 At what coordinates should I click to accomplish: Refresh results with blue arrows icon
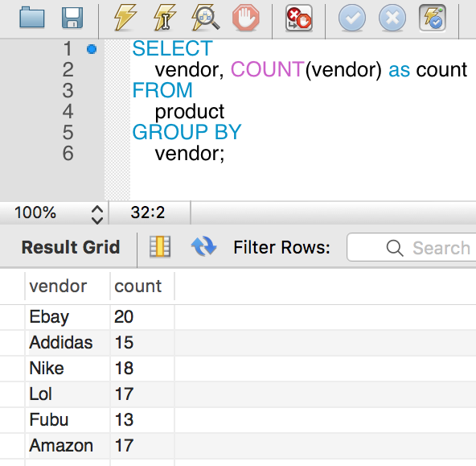[x=203, y=246]
